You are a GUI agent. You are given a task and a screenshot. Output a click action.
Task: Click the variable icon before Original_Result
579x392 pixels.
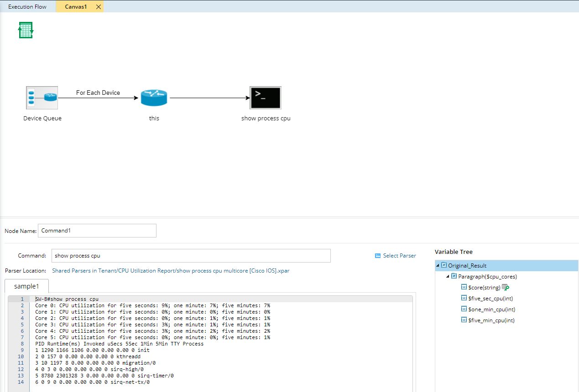(444, 265)
